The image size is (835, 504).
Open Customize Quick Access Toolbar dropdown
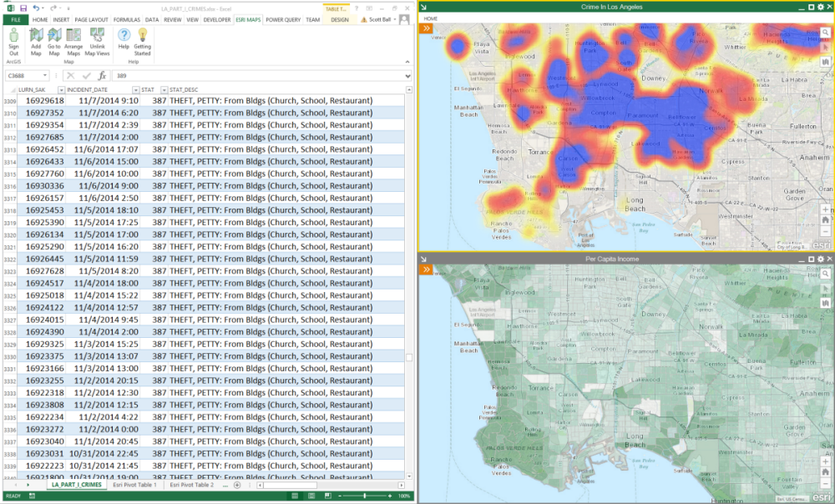[x=68, y=8]
